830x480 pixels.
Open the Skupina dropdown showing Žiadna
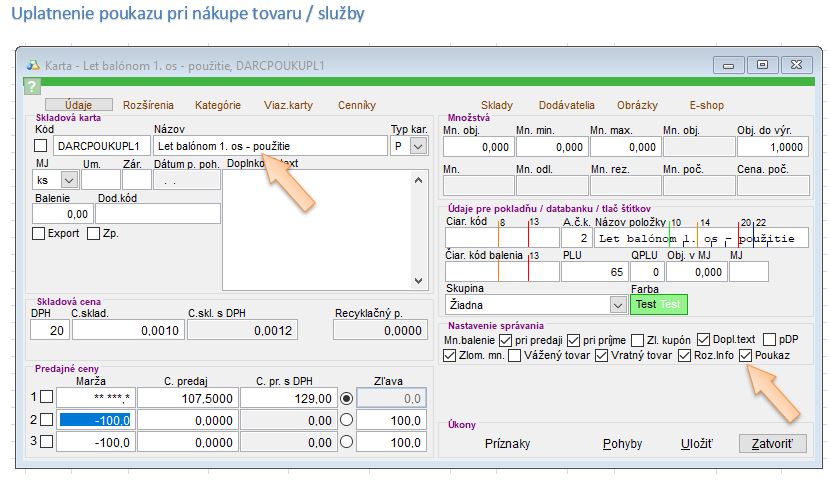(618, 304)
